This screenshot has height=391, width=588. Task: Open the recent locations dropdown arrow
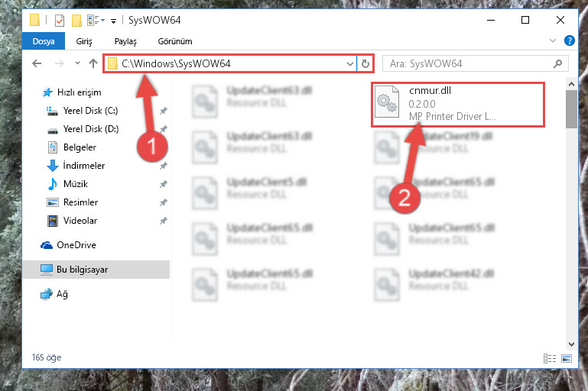(x=77, y=63)
